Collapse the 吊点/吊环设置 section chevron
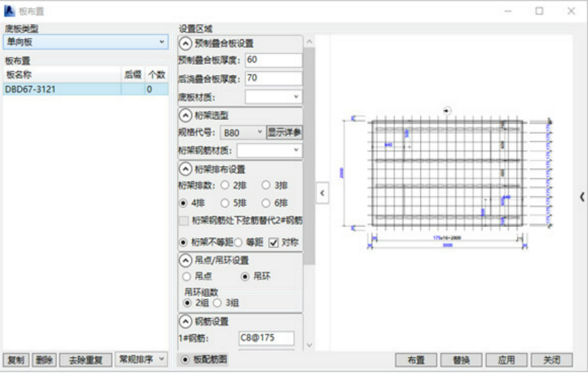Screen dimensions: 588x373 pos(185,260)
